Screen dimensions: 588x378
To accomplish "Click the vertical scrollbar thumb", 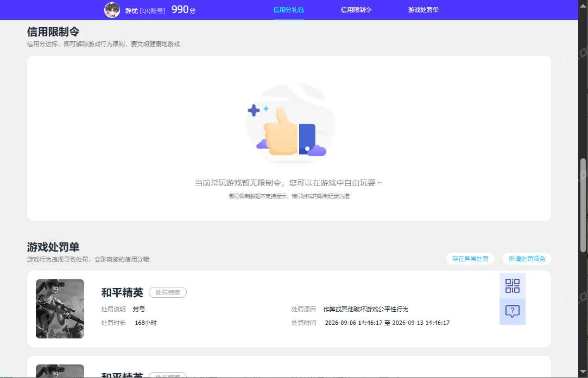I will tap(583, 206).
